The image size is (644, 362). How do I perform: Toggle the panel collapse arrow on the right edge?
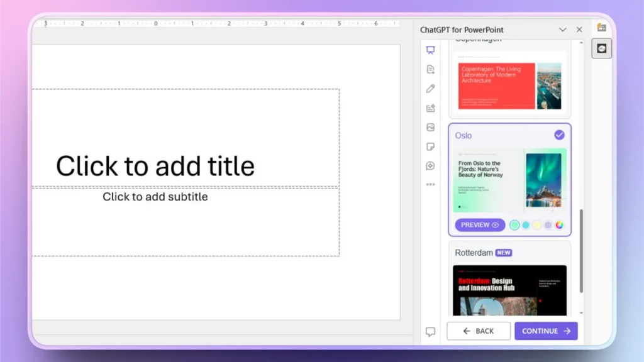(602, 48)
